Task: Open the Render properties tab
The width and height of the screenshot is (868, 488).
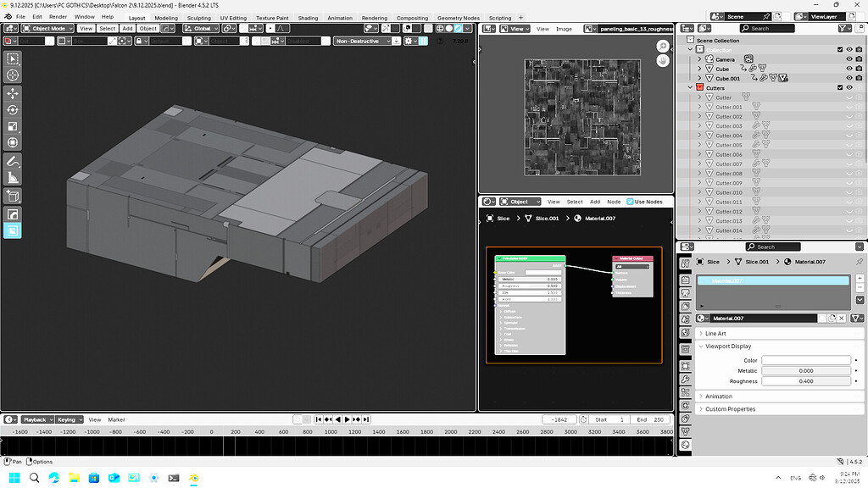Action: [685, 280]
